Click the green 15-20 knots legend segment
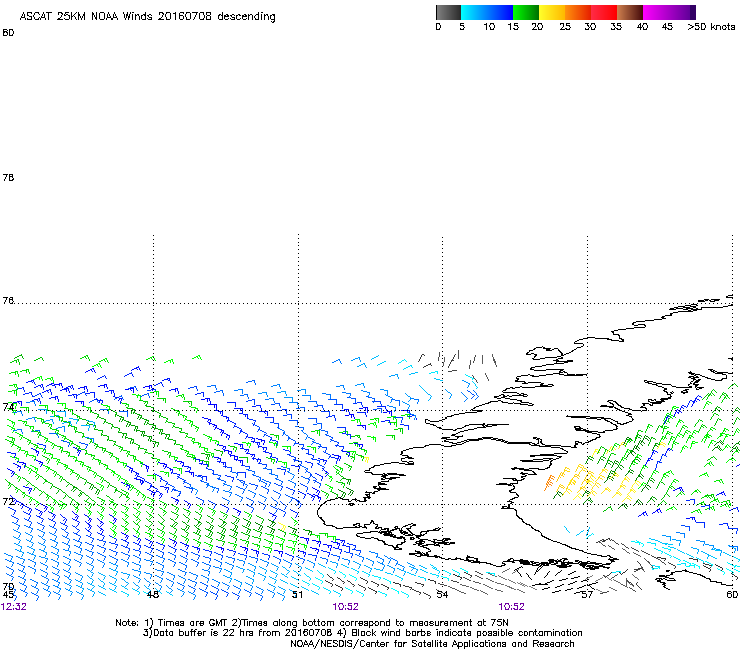Screen dimensions: 740x650 (x=526, y=12)
